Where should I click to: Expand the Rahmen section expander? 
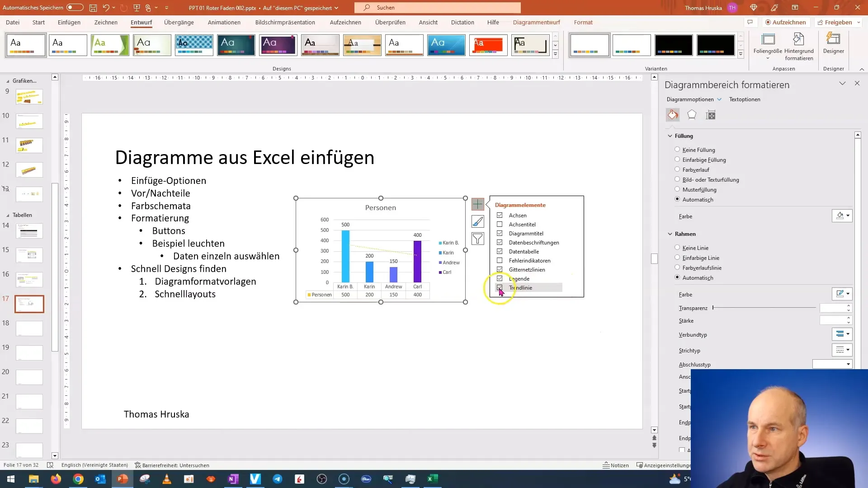point(671,234)
